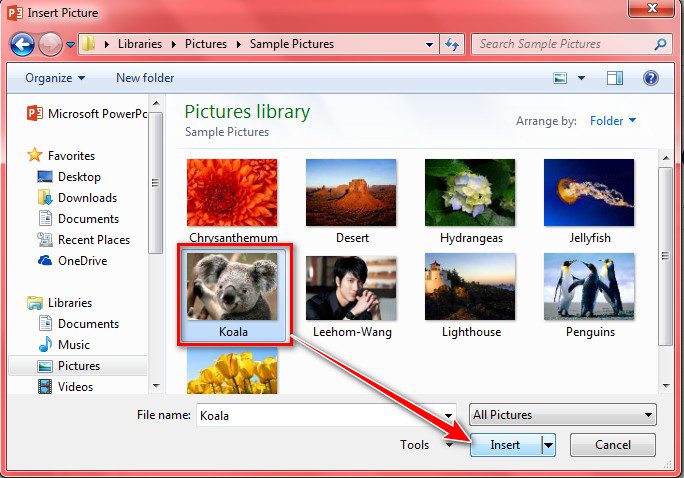This screenshot has height=478, width=684.
Task: Open the Music library
Action: coord(74,345)
